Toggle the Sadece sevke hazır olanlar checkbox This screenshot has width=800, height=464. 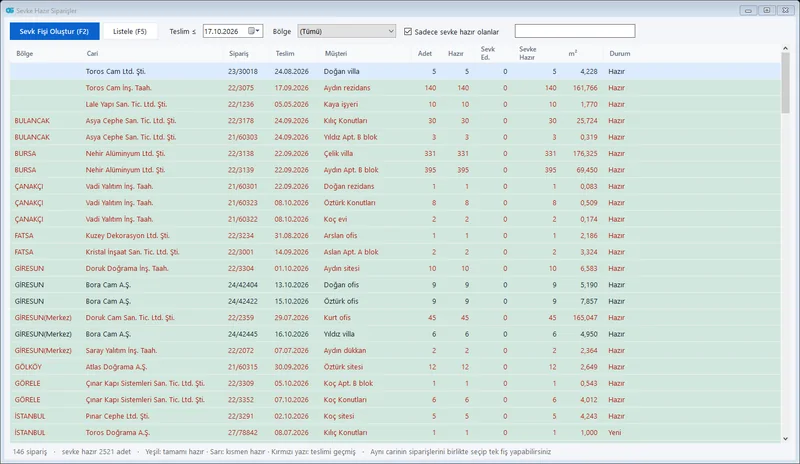(x=408, y=32)
